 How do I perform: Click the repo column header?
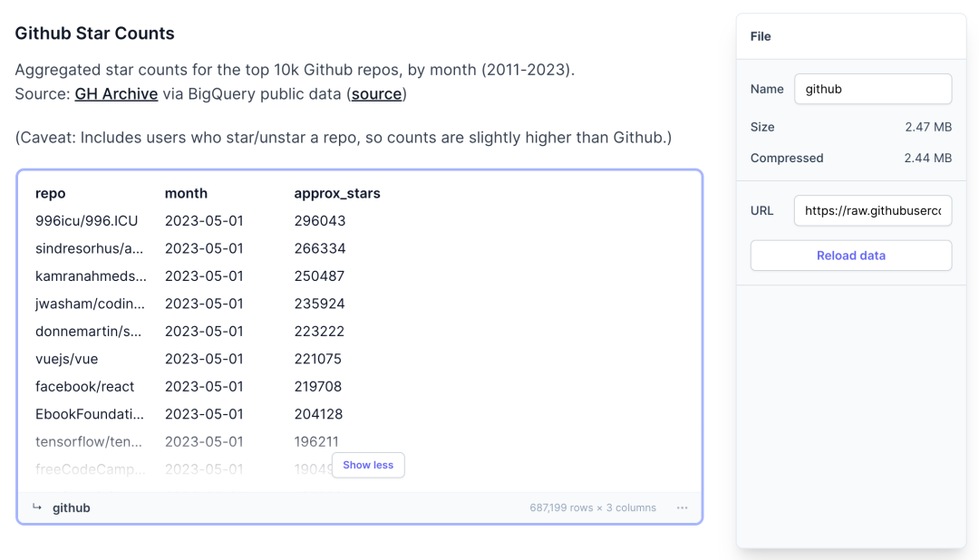[x=51, y=193]
